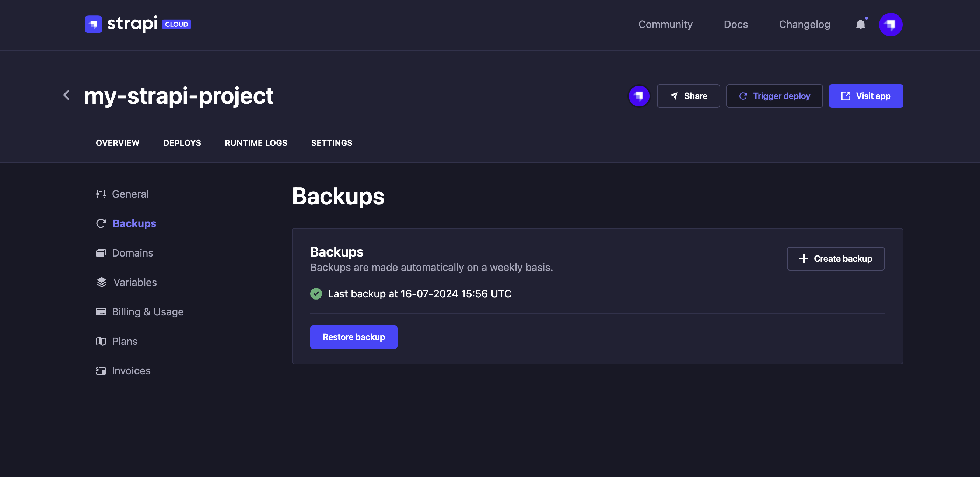Image resolution: width=980 pixels, height=477 pixels.
Task: Switch to the Deploys tab
Action: point(182,143)
